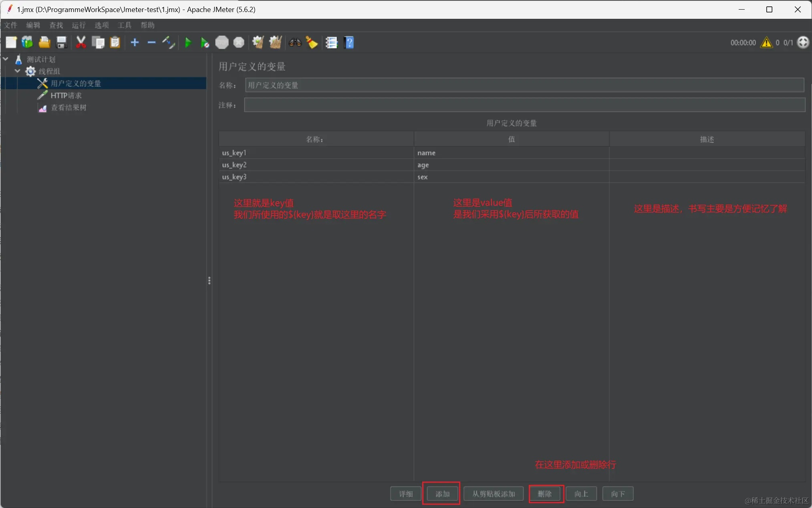Click the Function Helper list icon
Image resolution: width=812 pixels, height=508 pixels.
click(x=332, y=42)
